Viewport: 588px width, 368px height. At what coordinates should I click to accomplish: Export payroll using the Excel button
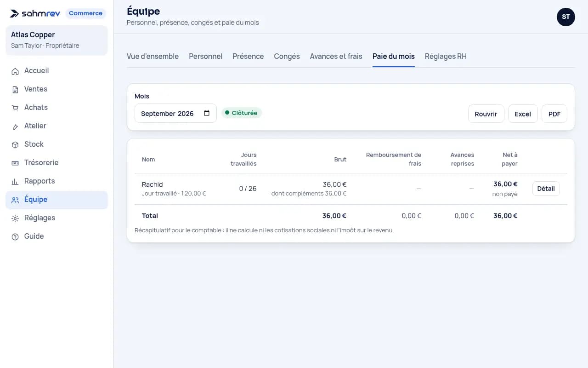(523, 114)
